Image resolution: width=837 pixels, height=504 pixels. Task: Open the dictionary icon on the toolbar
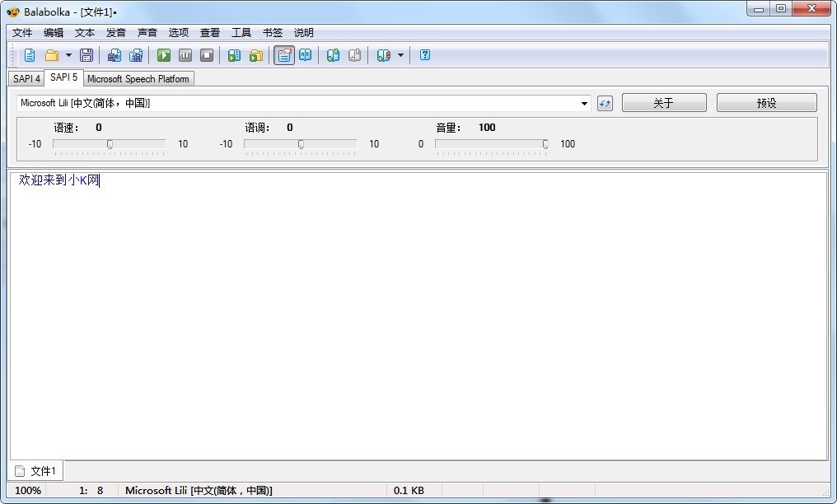coord(306,55)
